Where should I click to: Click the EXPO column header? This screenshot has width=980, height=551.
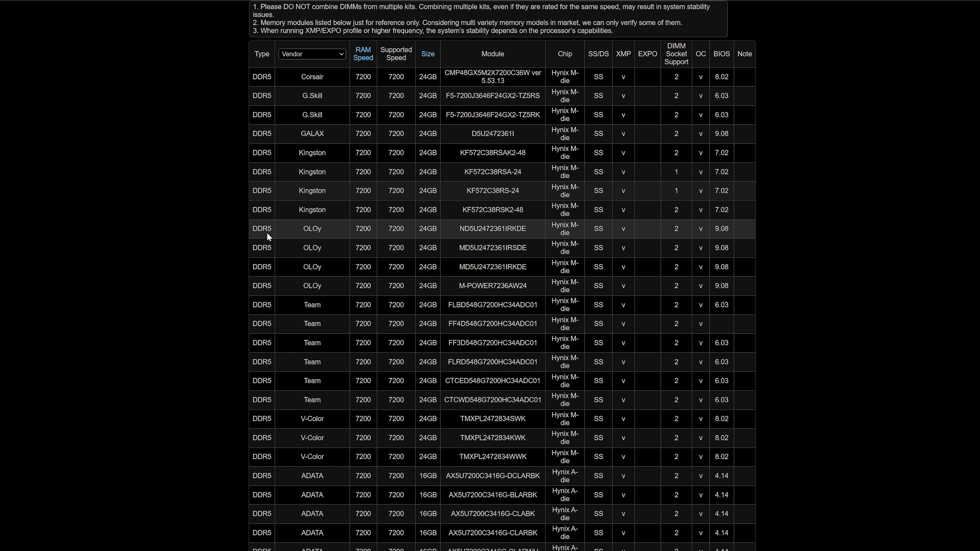coord(647,54)
